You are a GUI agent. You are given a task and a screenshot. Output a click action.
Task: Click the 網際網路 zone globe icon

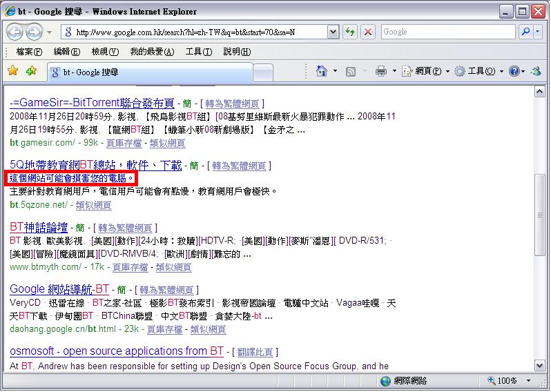coord(385,381)
